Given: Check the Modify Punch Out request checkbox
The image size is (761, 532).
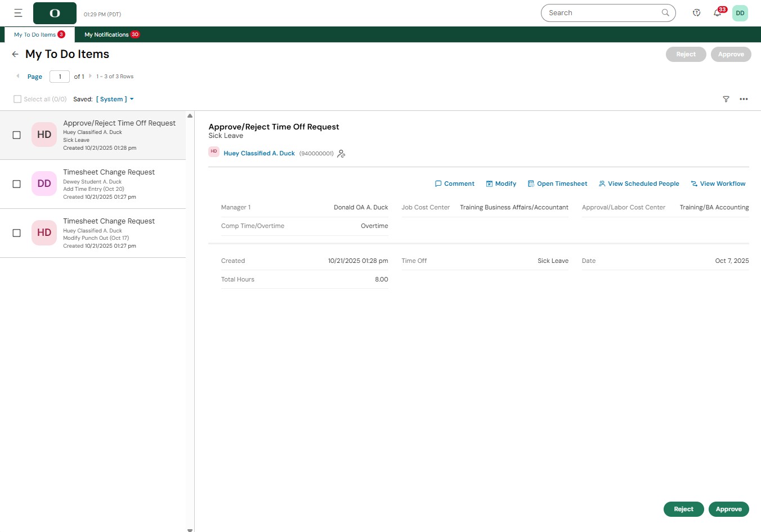Looking at the screenshot, I should [17, 233].
